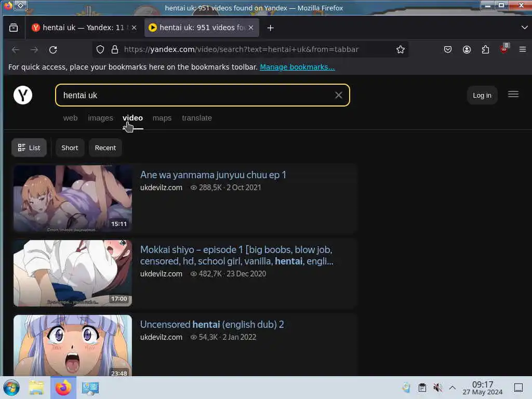Open the clipboard tray icon
Viewport: 532px width, 399px height.
[422, 388]
